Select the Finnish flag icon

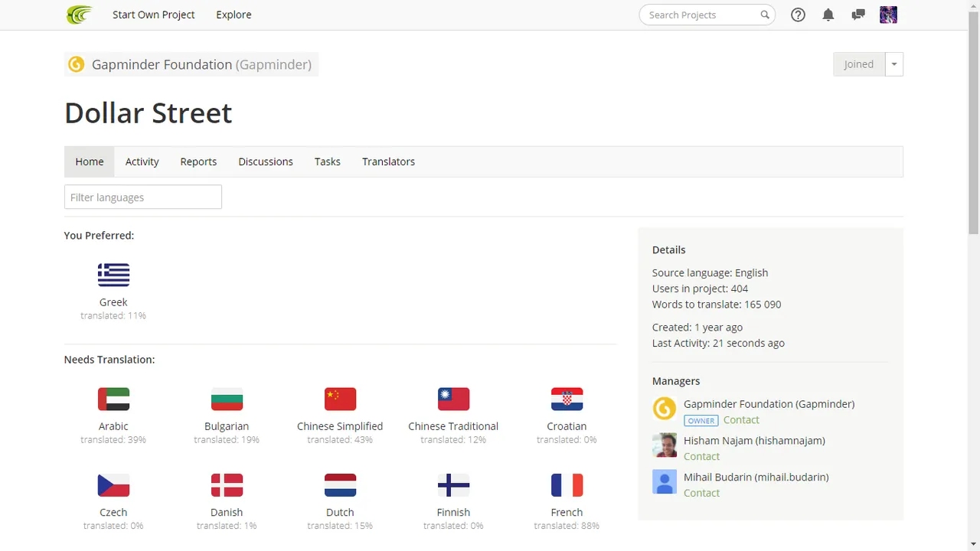click(453, 485)
